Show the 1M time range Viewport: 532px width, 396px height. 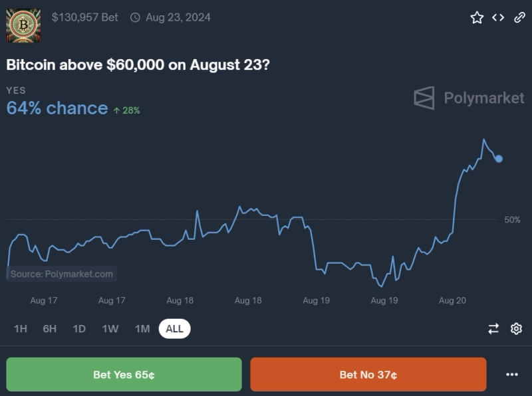(142, 328)
